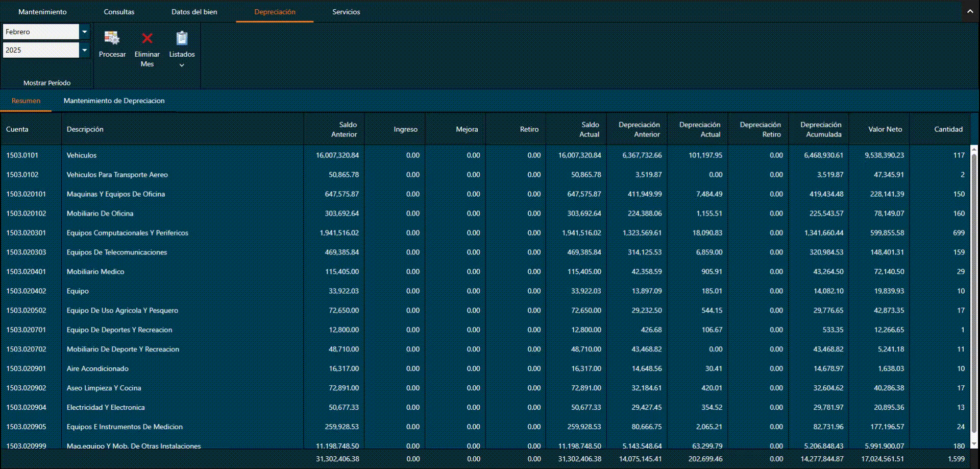Switch to Mantenimiento de Depreciacion tab
The width and height of the screenshot is (980, 469).
[x=114, y=101]
